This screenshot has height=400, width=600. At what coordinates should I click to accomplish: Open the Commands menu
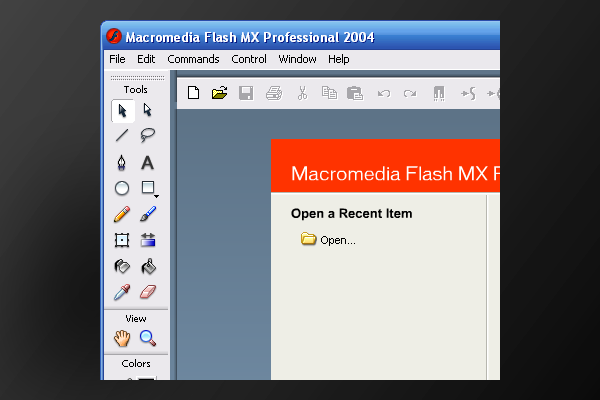[193, 59]
